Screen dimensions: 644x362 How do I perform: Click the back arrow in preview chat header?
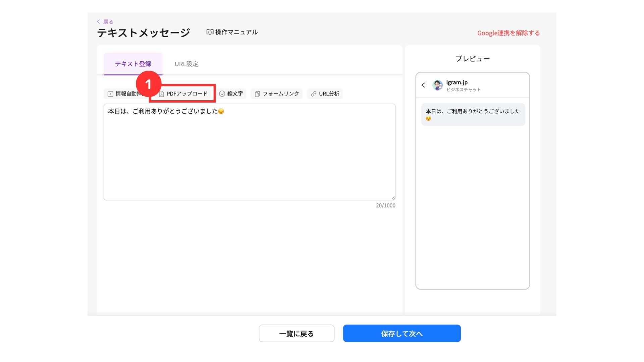[423, 85]
